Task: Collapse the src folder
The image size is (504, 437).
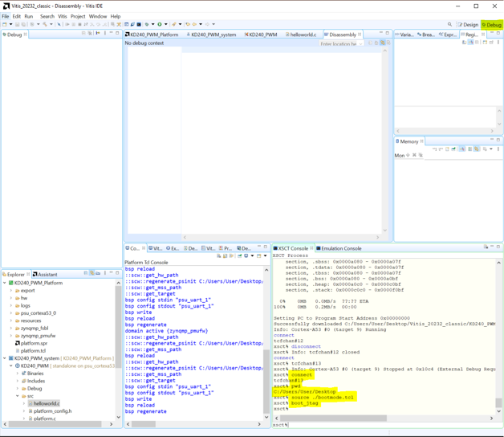Action: [x=18, y=396]
